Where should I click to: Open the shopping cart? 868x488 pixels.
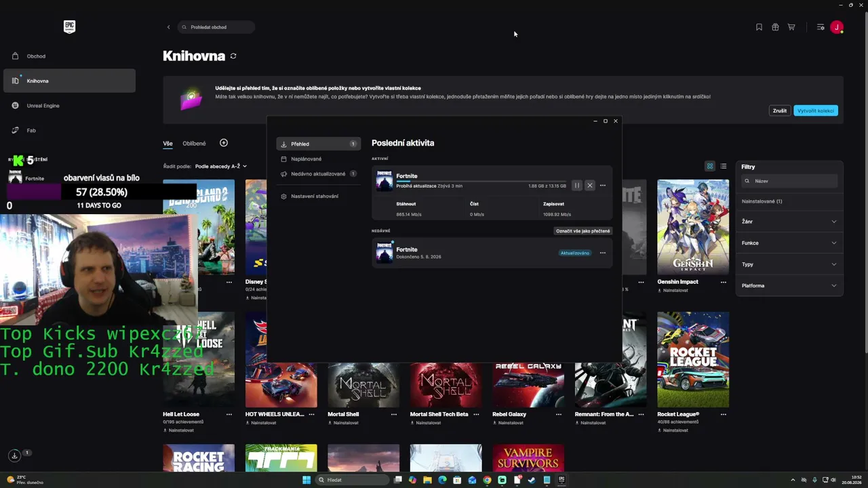coord(791,27)
